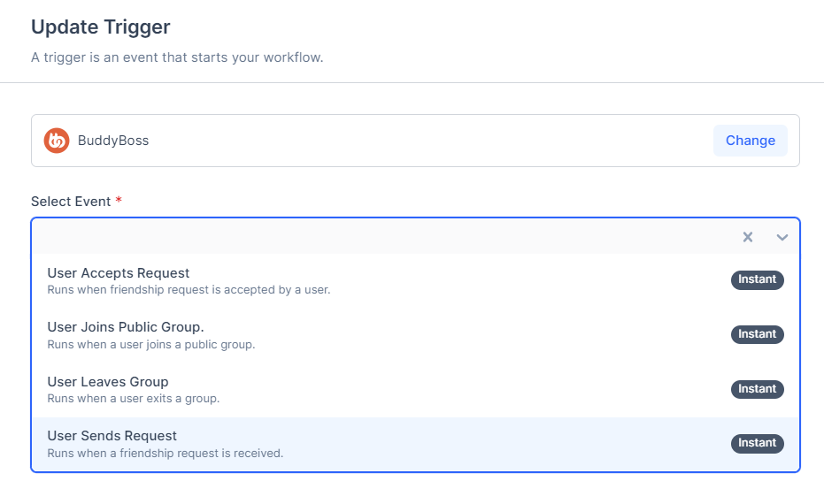Click 'Runs when friendship request is accepted' description
The height and width of the screenshot is (504, 824).
[189, 289]
